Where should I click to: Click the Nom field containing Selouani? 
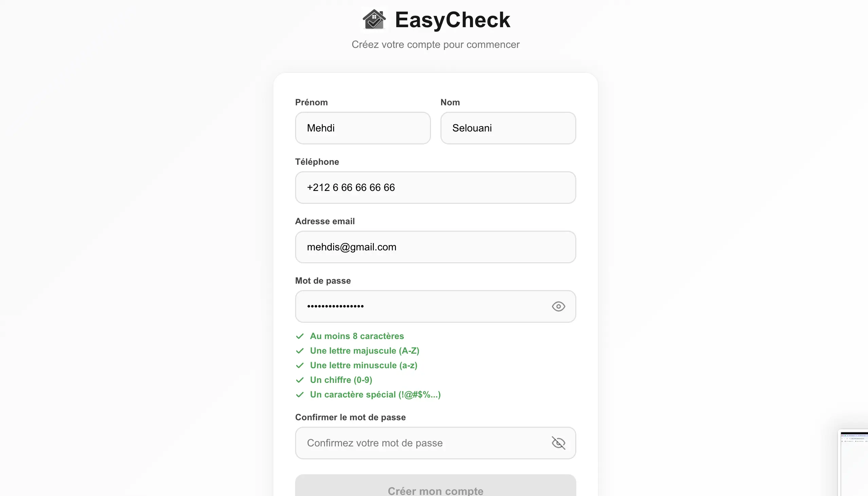[x=508, y=128]
